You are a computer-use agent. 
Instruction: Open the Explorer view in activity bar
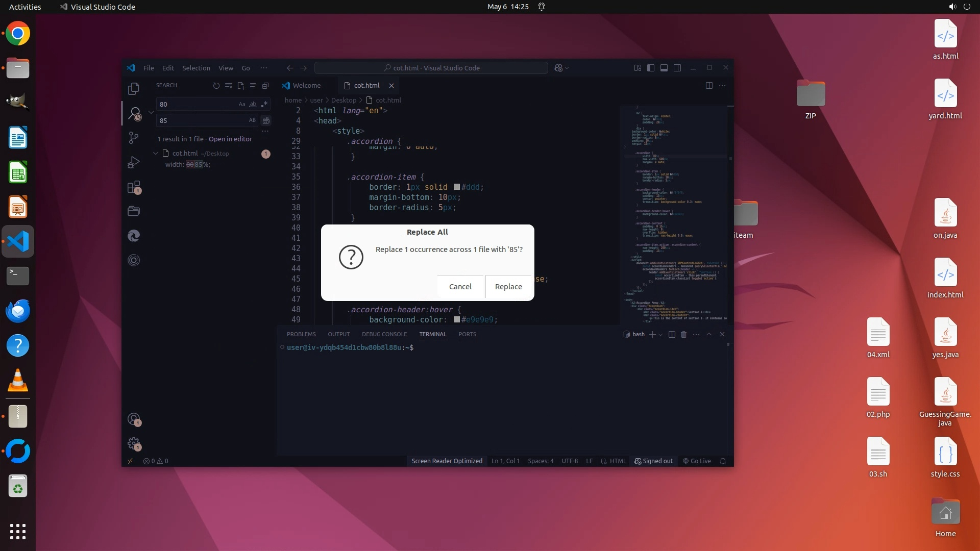(134, 89)
